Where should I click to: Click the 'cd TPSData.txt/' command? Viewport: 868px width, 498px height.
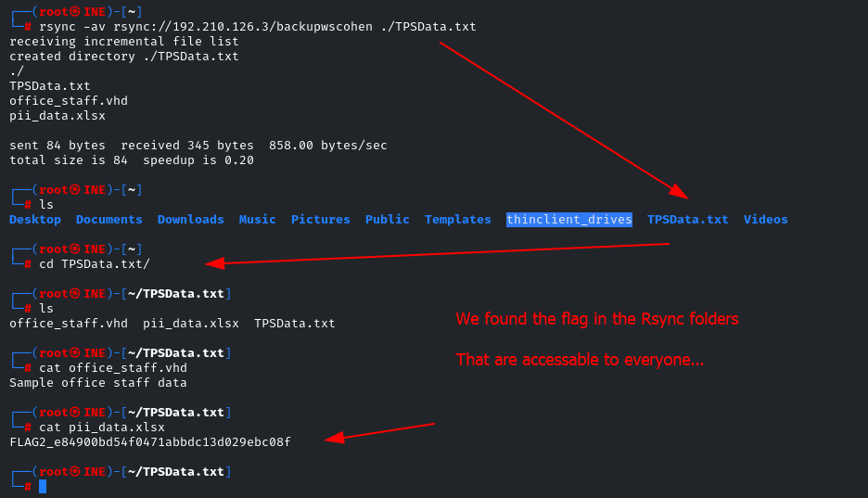[94, 264]
